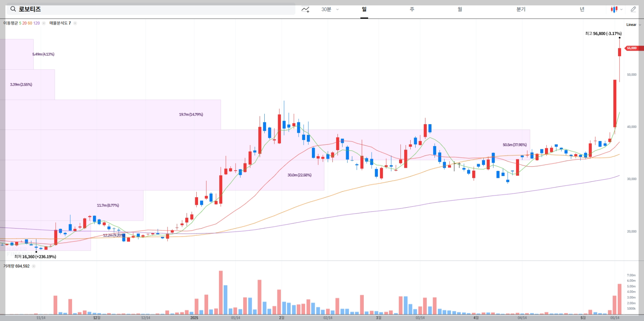Viewport: 644px width, 321px height.
Task: Click the 19.7m (14.79%) volume profile label
Action: [191, 114]
